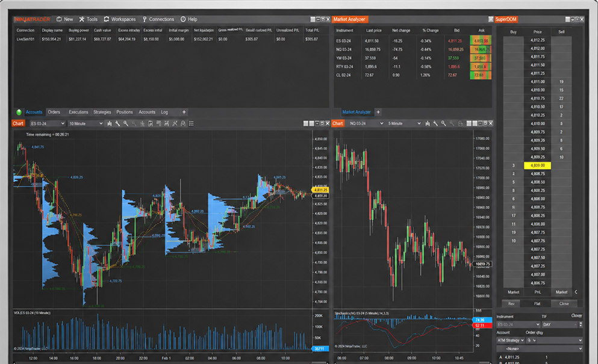Open wrench properties icon in ES 03-24 chart
Viewport: 598px width, 364px height.
tap(117, 123)
